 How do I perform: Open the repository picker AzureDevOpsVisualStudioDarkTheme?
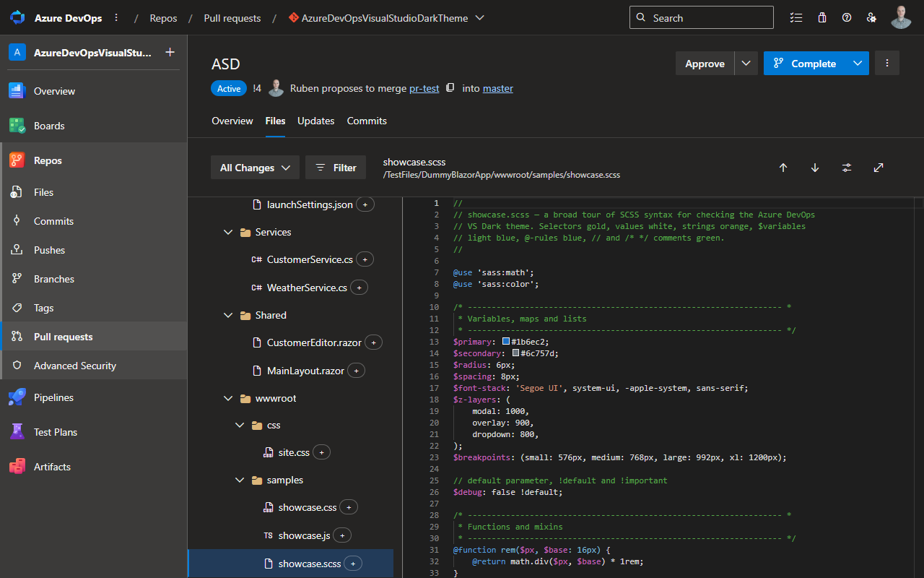[x=386, y=18]
